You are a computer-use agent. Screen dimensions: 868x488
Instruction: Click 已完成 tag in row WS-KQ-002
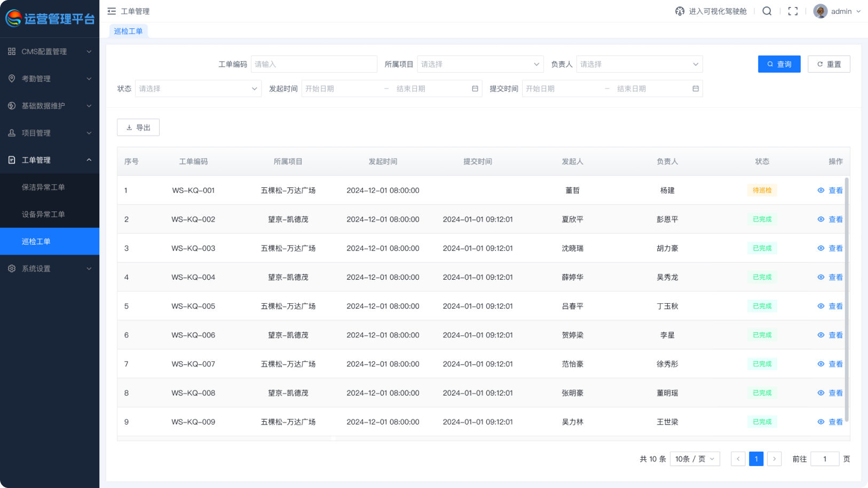(762, 219)
